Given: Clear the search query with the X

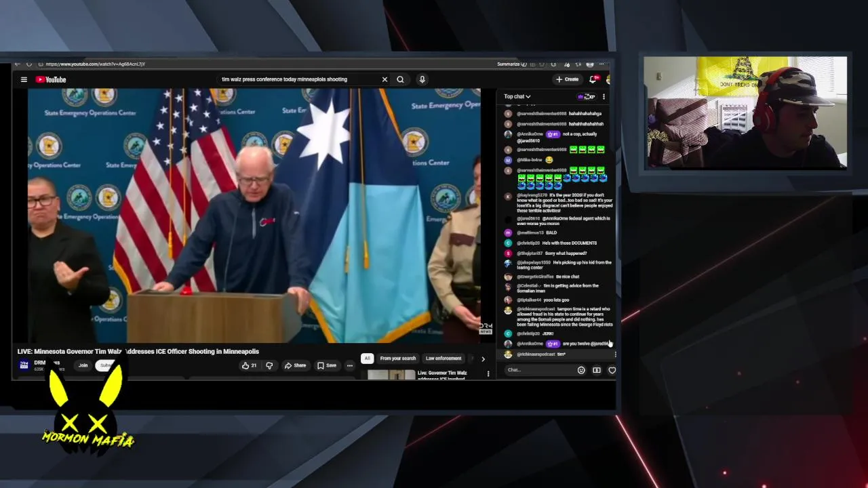Looking at the screenshot, I should pyautogui.click(x=384, y=79).
